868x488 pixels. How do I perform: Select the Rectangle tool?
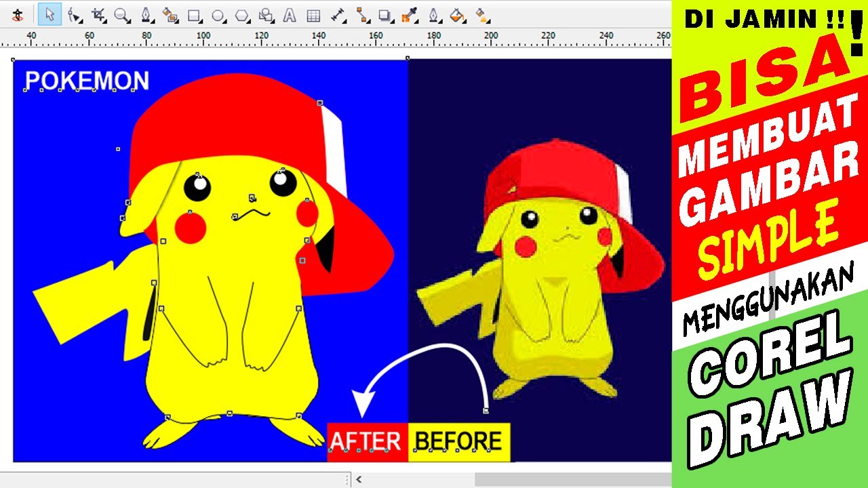193,12
